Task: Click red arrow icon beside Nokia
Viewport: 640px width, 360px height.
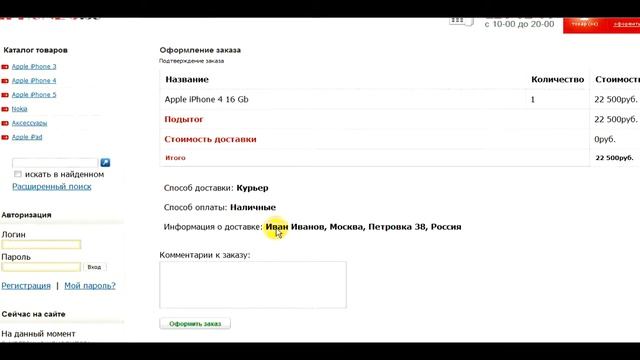Action: coord(5,109)
